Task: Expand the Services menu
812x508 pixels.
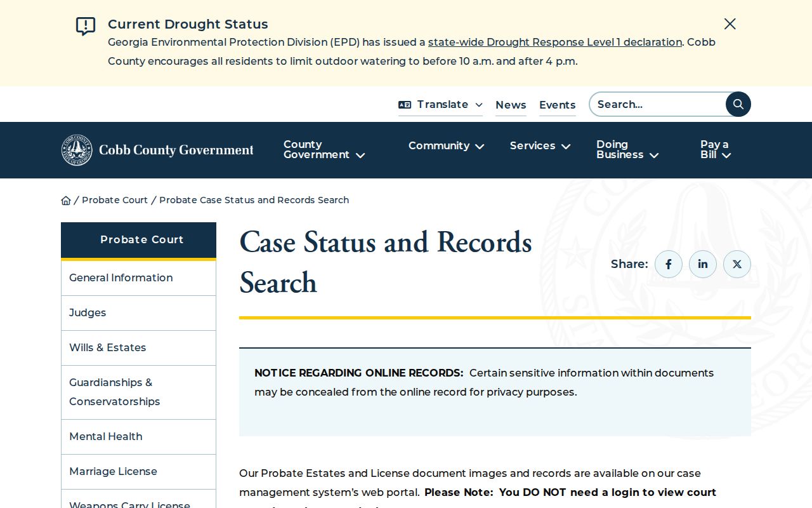Action: 540,146
